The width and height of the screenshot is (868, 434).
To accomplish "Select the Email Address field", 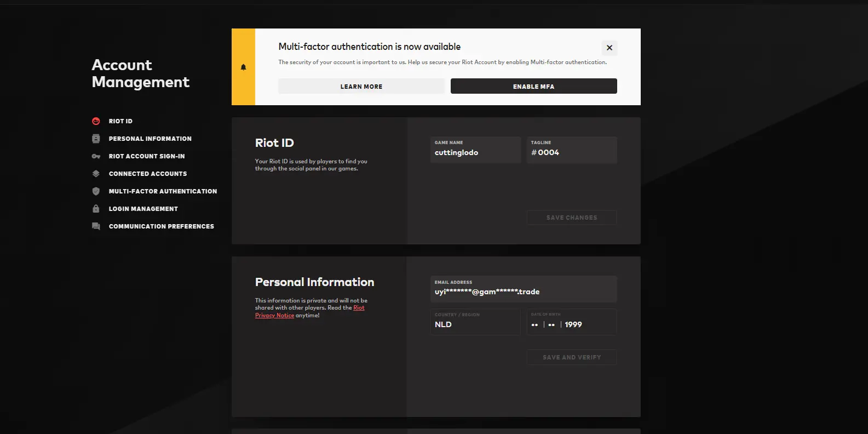I will (523, 292).
